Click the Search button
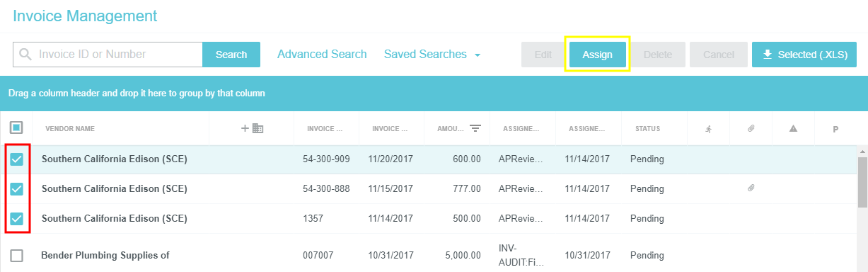 click(x=231, y=55)
